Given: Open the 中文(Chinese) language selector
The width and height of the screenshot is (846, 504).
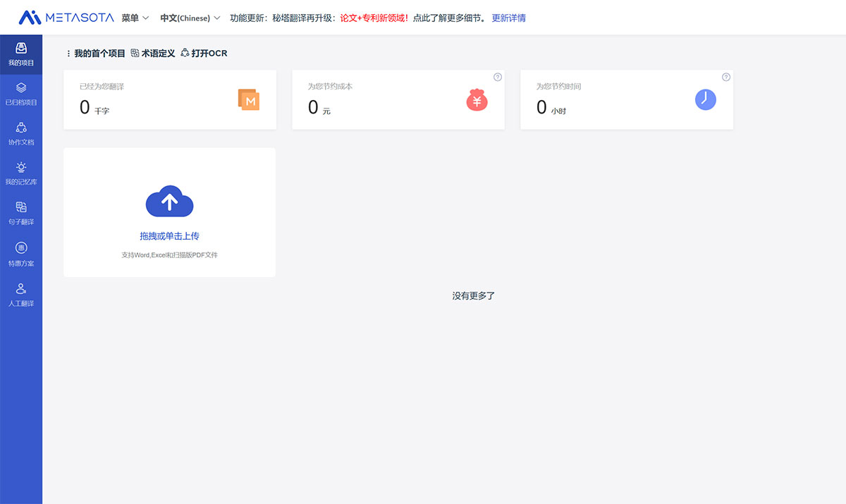Looking at the screenshot, I should tap(189, 17).
